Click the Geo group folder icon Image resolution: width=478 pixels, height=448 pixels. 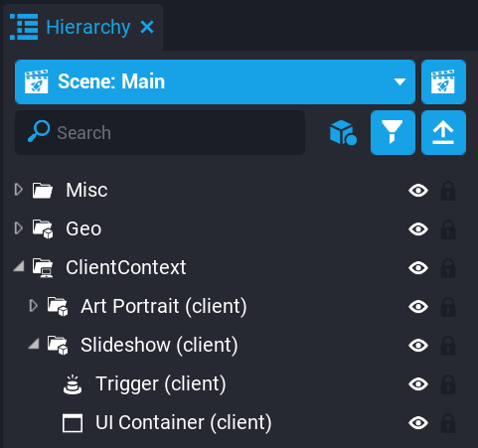pos(43,228)
